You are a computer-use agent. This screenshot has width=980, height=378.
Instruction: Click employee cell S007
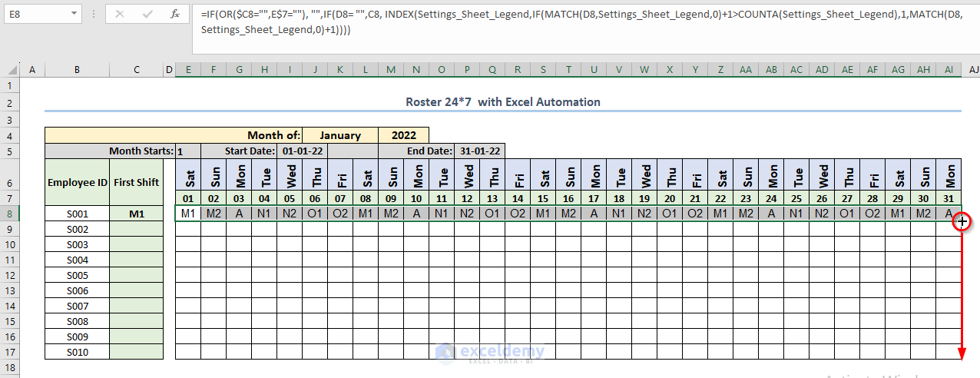coord(77,306)
